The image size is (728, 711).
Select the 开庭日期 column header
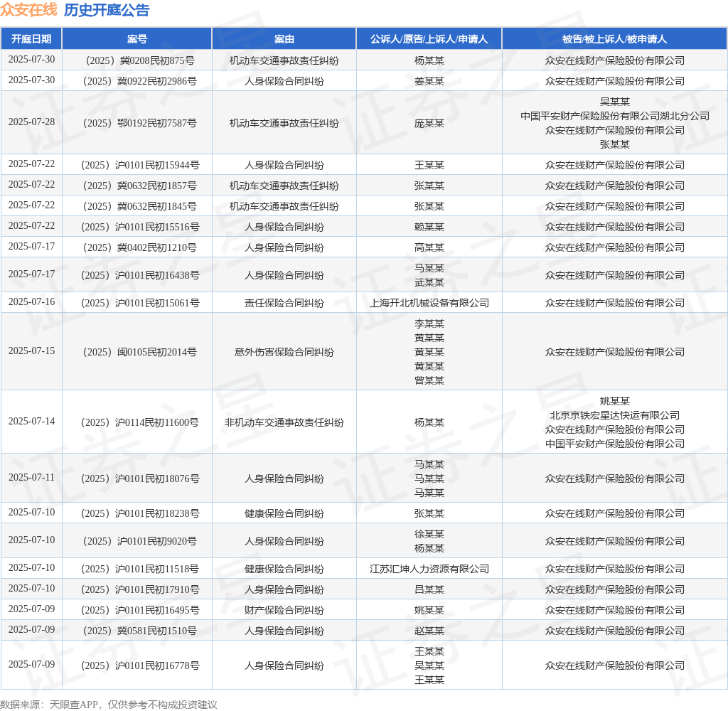[x=31, y=39]
